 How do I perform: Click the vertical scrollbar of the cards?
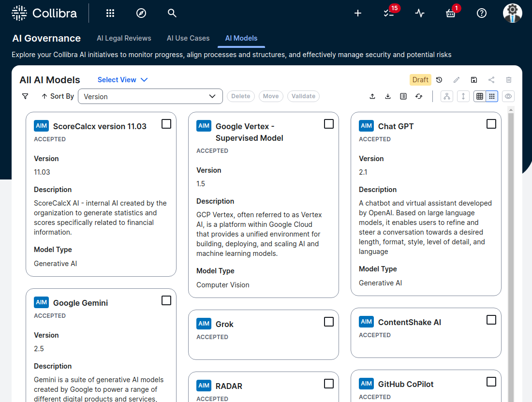point(511,242)
